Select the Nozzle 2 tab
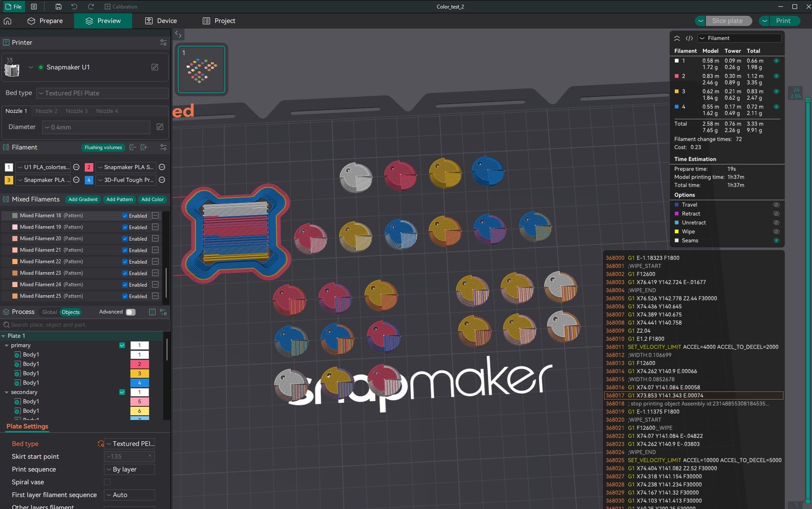This screenshot has width=812, height=509. pos(46,111)
